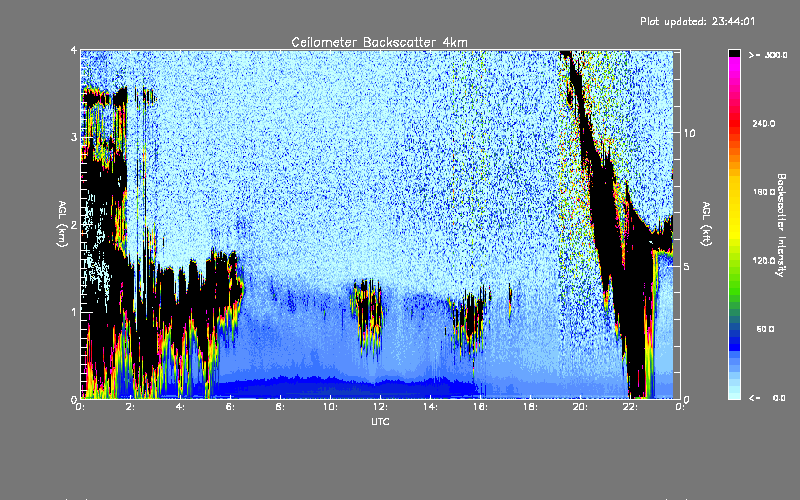Click the '14:' UTC time tick
Image resolution: width=800 pixels, height=500 pixels.
click(430, 407)
